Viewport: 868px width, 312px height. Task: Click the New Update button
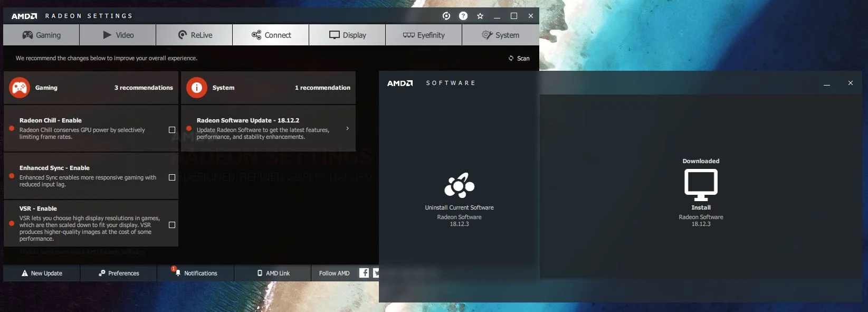(42, 273)
